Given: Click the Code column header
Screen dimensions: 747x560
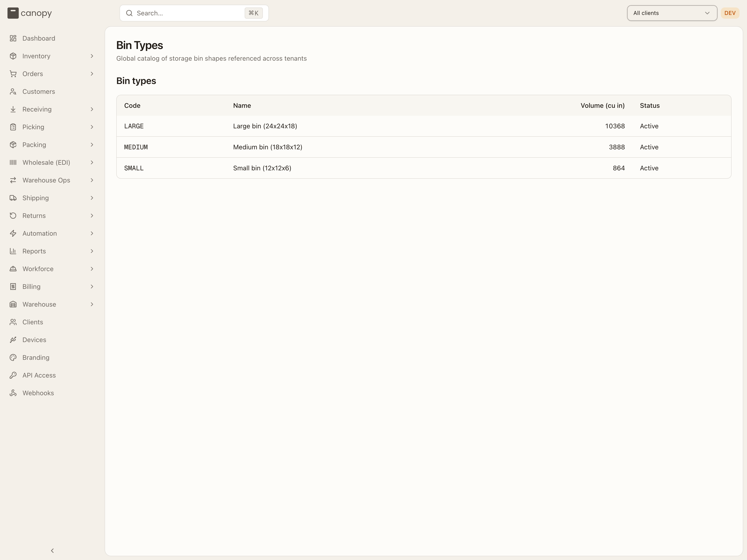Looking at the screenshot, I should [132, 106].
